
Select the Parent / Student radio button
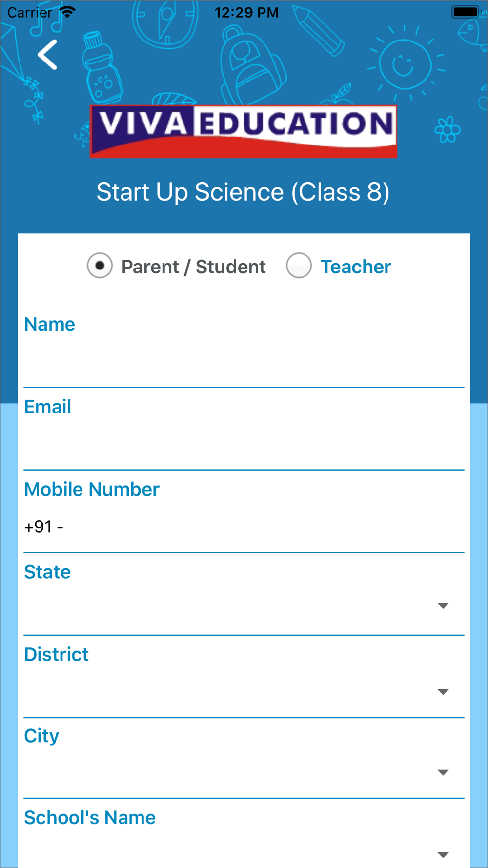click(x=100, y=266)
